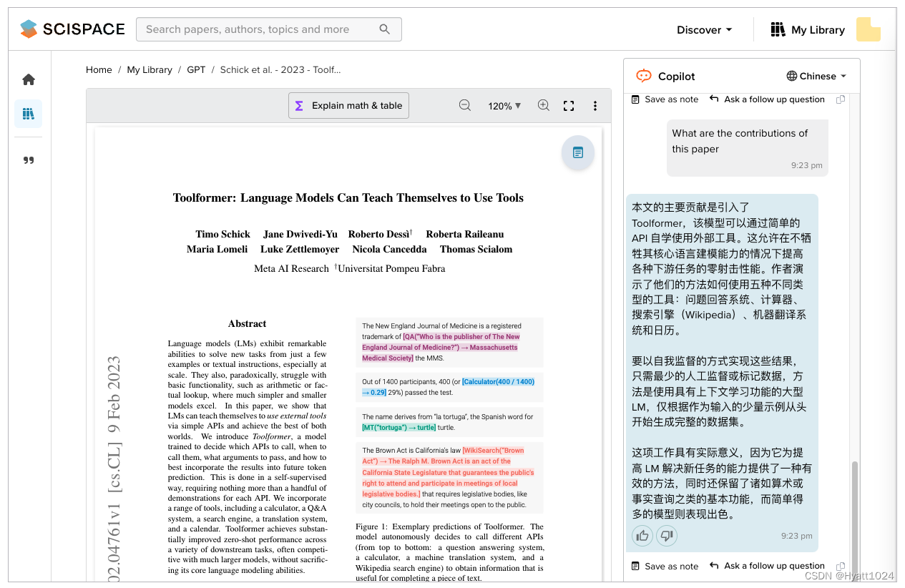Image resolution: width=905 pixels, height=588 pixels.
Task: Click the author name Timo Schick
Action: click(x=222, y=234)
